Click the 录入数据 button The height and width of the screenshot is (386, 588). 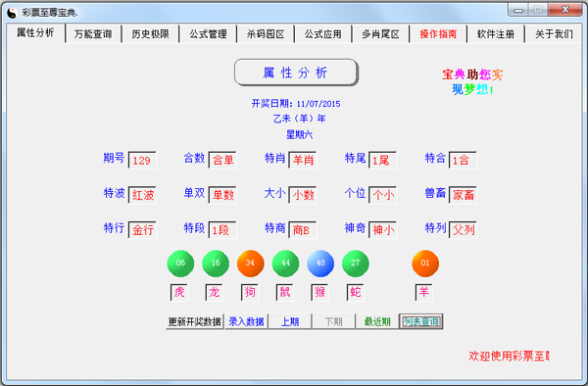pos(246,321)
